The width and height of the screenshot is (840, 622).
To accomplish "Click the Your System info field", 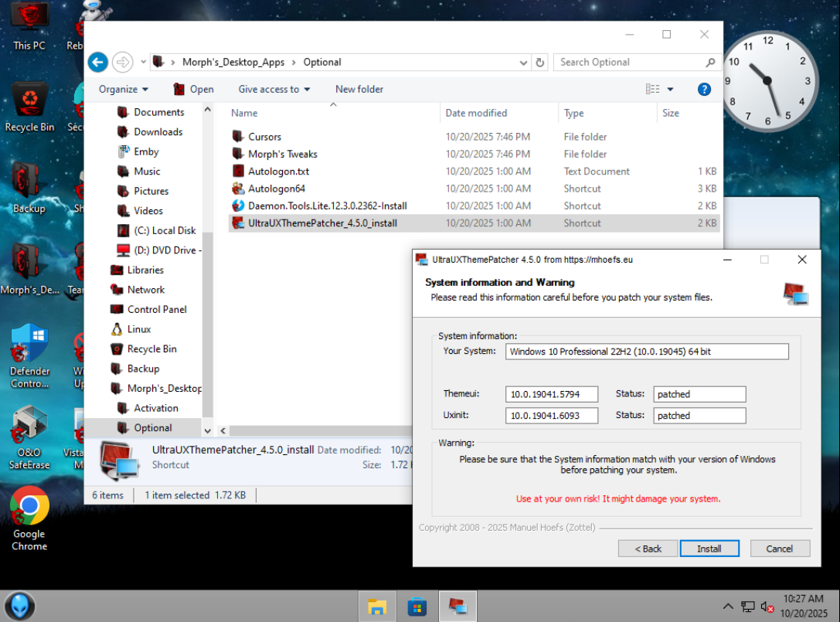I will [x=647, y=352].
